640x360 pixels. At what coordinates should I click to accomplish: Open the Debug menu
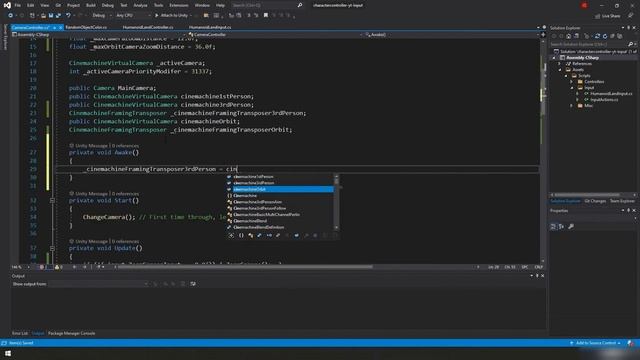click(x=108, y=5)
